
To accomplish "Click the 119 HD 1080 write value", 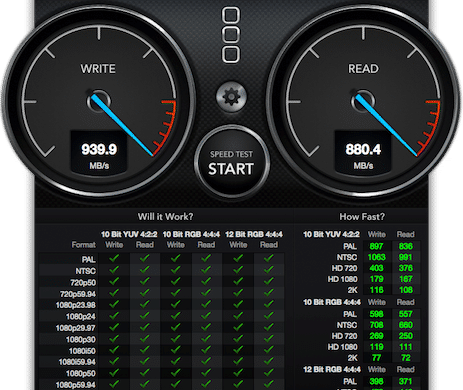I will pos(376,347).
